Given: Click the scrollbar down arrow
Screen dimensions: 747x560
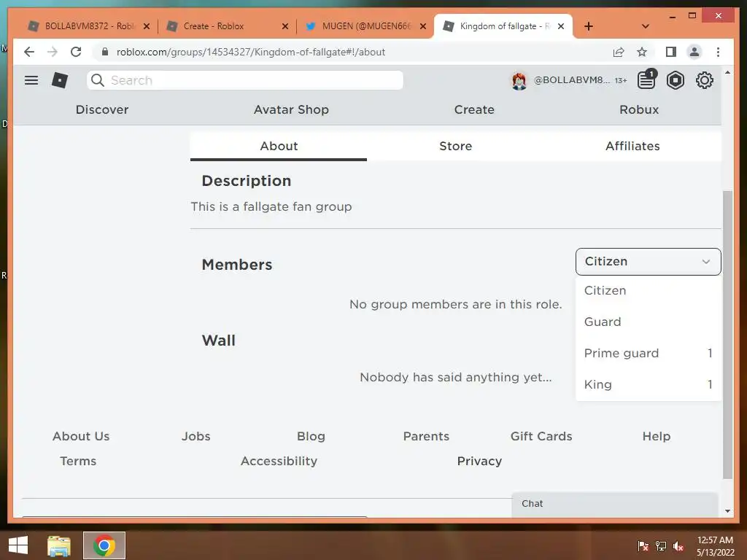Looking at the screenshot, I should tap(727, 511).
